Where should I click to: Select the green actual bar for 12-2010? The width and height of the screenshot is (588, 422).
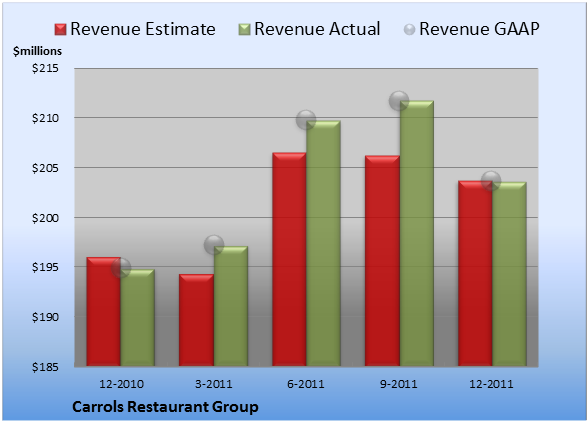click(x=138, y=317)
